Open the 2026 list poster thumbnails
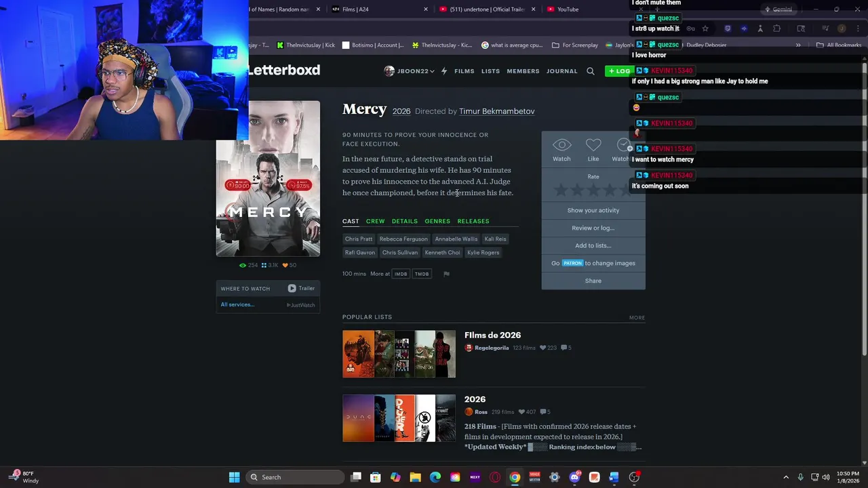Viewport: 868px width, 488px height. pos(399,418)
